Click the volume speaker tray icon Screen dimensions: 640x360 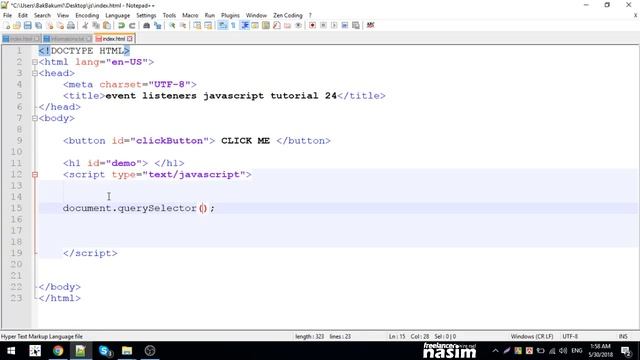point(563,351)
